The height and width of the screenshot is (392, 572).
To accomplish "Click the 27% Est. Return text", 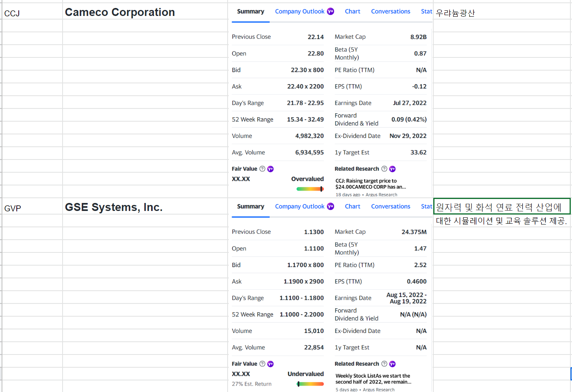I will pos(252,384).
